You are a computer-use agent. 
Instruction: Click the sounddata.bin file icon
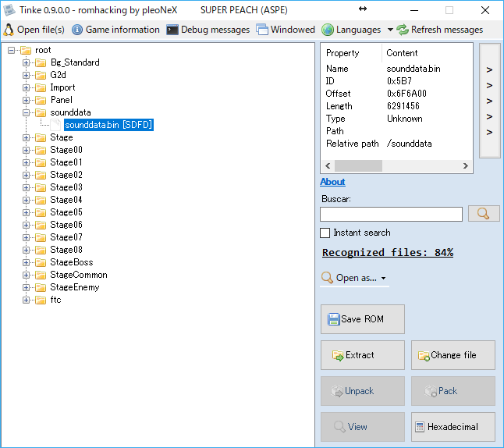(x=55, y=125)
